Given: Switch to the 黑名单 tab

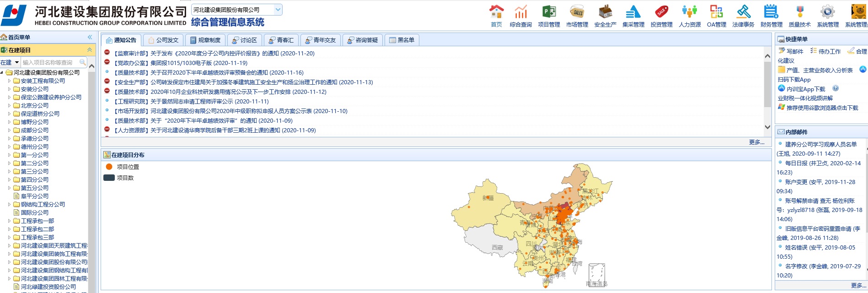Looking at the screenshot, I should pos(402,40).
